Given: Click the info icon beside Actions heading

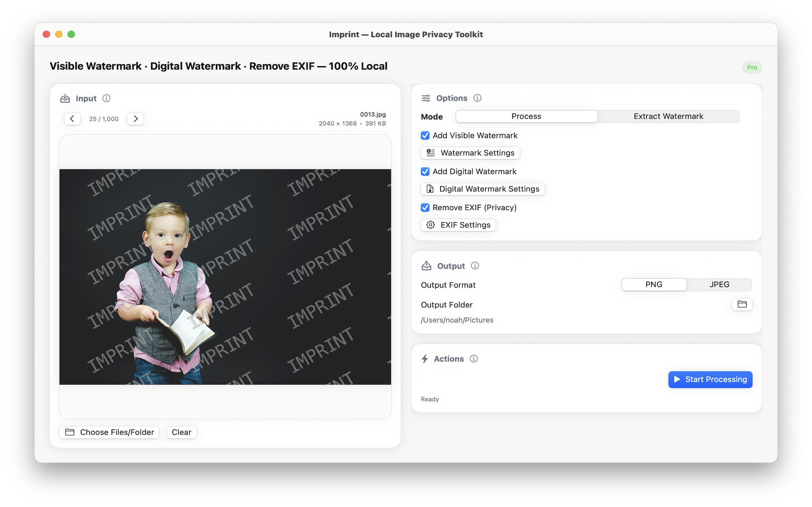Looking at the screenshot, I should [474, 359].
